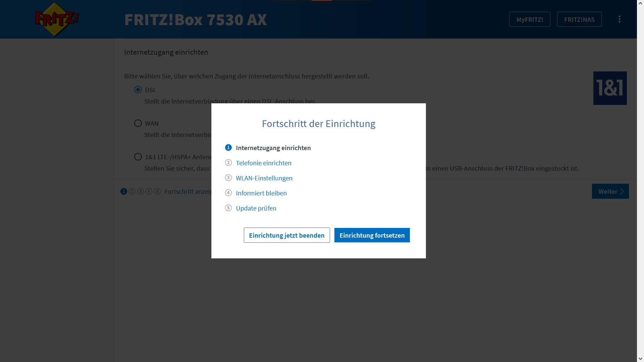Click step 2 circle beside Telefonie einrichten
The height and width of the screenshot is (362, 644).
point(228,163)
